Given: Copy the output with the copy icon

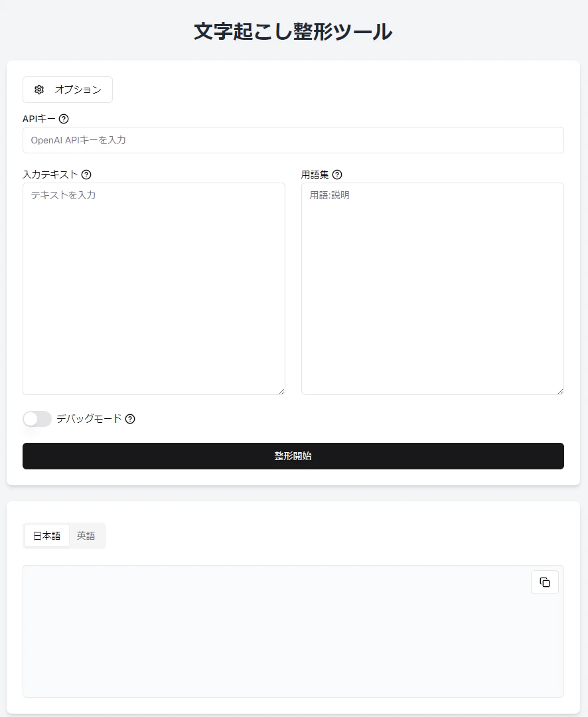Looking at the screenshot, I should pos(545,582).
